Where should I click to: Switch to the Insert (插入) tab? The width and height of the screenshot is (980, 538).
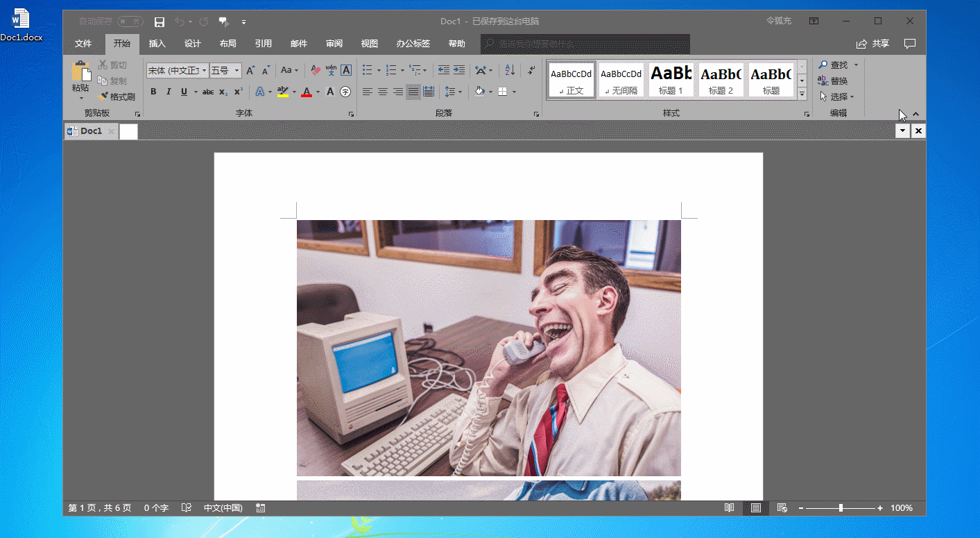click(x=157, y=44)
